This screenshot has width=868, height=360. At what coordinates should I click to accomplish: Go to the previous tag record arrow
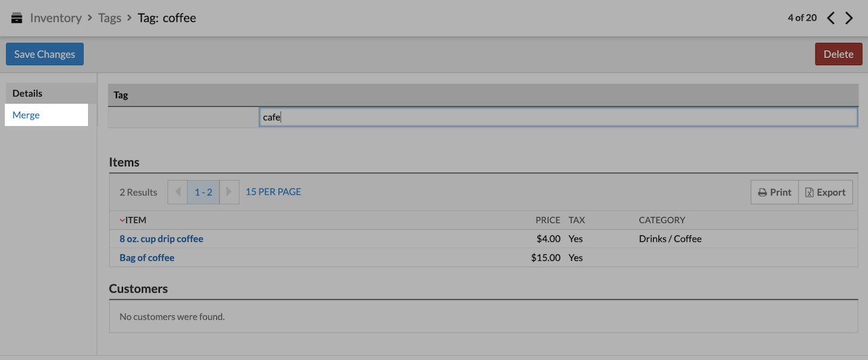831,18
